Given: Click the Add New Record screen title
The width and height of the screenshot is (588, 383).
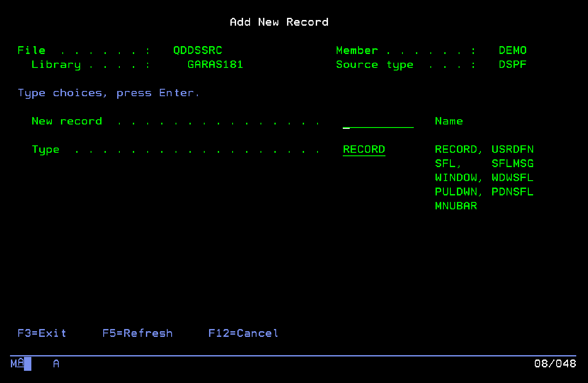Looking at the screenshot, I should (x=279, y=22).
